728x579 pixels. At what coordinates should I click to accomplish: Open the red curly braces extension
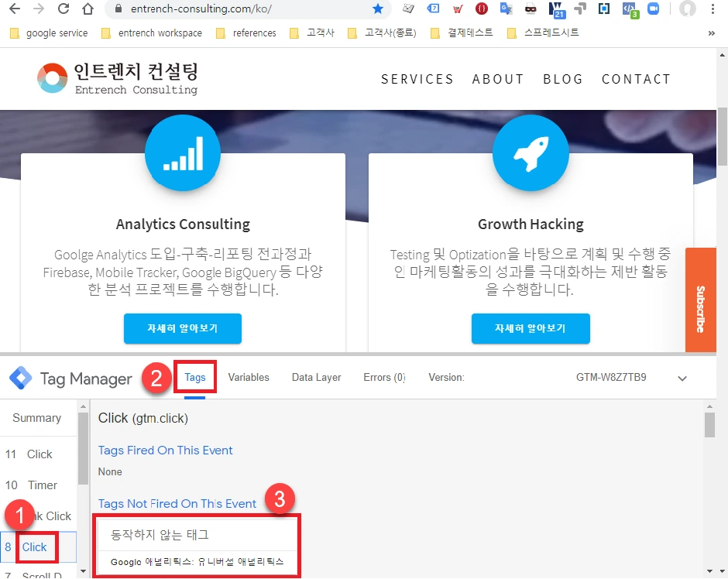coord(482,9)
